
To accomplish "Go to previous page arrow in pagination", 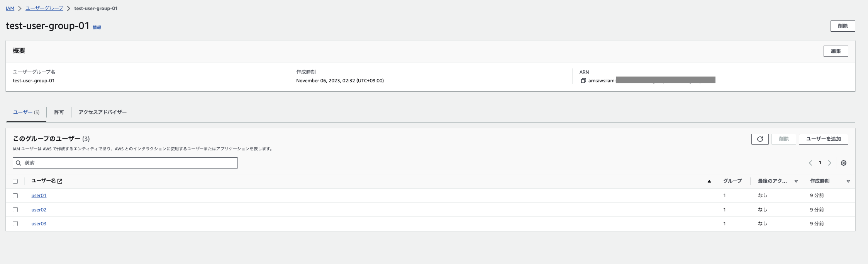I will [x=810, y=163].
